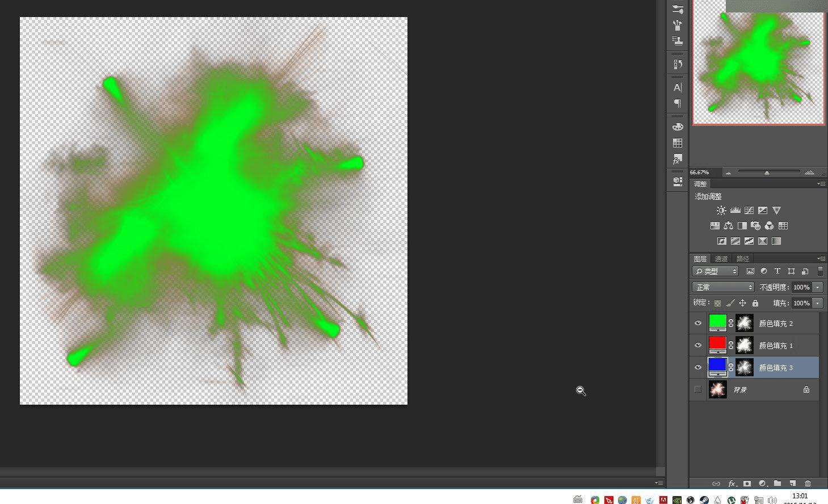Click the red color fill thumbnail
Image resolution: width=828 pixels, height=504 pixels.
[718, 344]
